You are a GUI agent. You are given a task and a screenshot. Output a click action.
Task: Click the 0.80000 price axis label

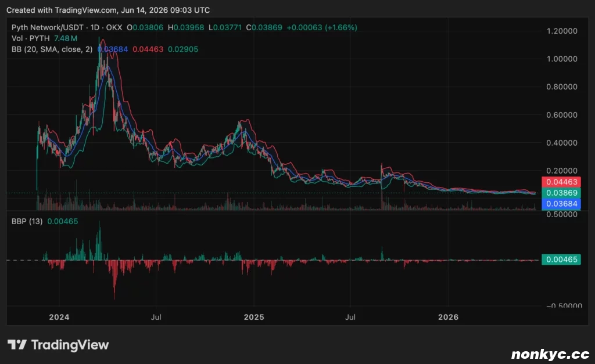click(562, 87)
